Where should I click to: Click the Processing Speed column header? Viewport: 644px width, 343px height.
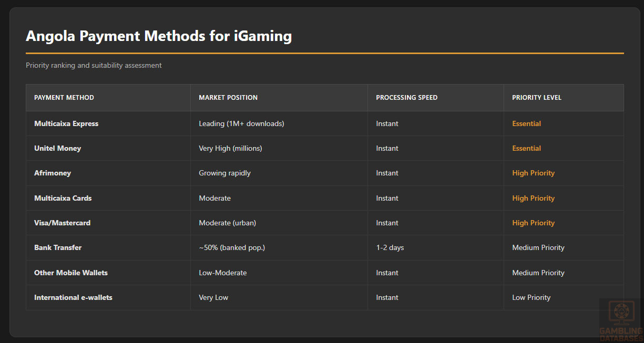pos(406,98)
